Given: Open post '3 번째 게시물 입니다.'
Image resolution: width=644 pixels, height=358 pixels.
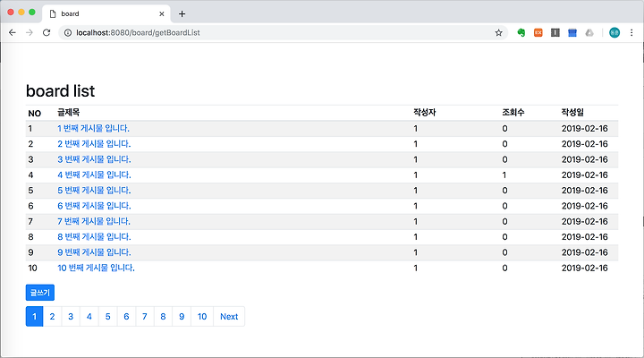Looking at the screenshot, I should 94,159.
